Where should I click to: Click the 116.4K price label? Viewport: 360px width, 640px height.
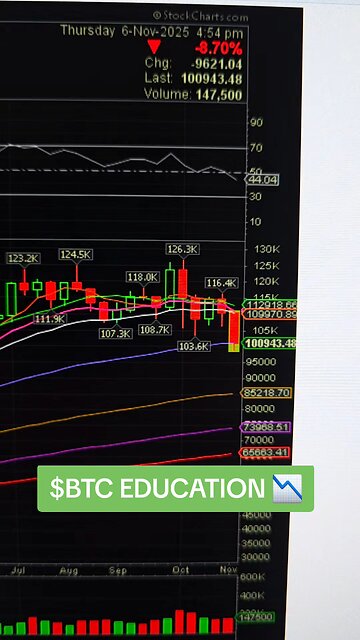click(x=222, y=283)
